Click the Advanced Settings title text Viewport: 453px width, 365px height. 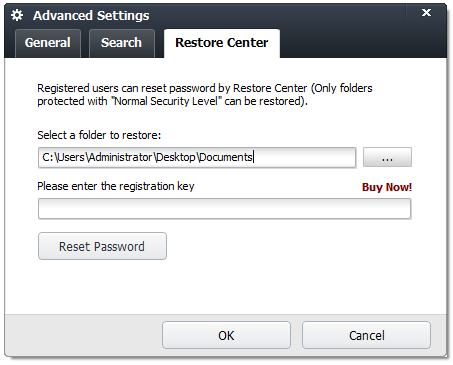click(x=91, y=16)
